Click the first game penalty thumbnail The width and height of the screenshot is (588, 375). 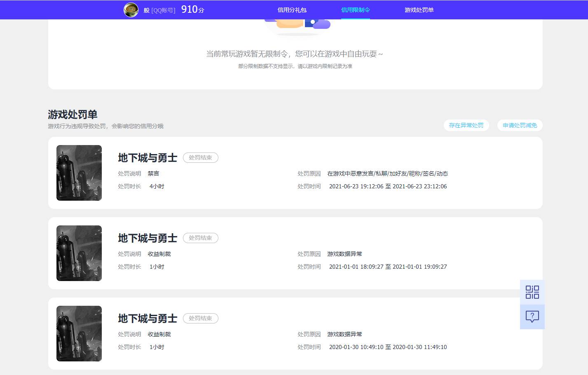[79, 173]
